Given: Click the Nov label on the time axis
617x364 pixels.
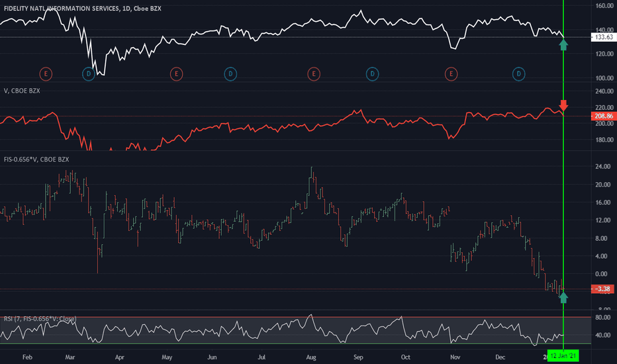Looking at the screenshot, I should (455, 357).
